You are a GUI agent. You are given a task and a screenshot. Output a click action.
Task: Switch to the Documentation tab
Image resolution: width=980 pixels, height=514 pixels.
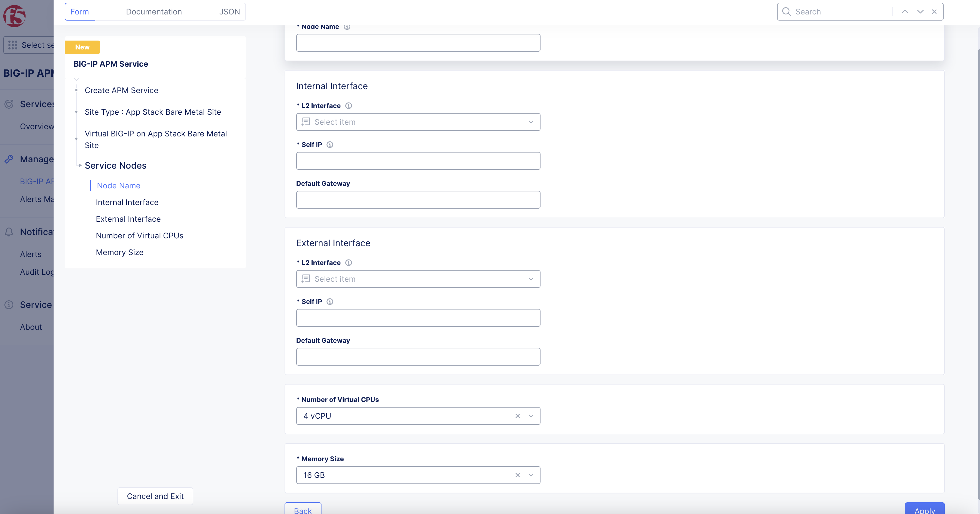(x=154, y=12)
